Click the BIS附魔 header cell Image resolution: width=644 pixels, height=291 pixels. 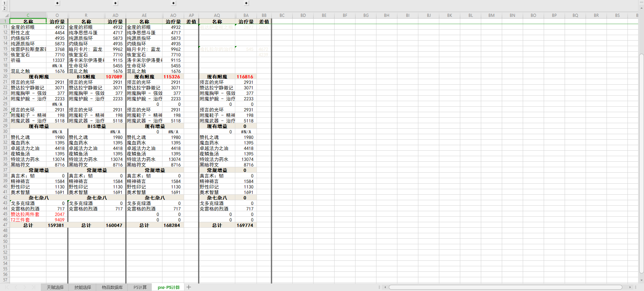[86, 77]
